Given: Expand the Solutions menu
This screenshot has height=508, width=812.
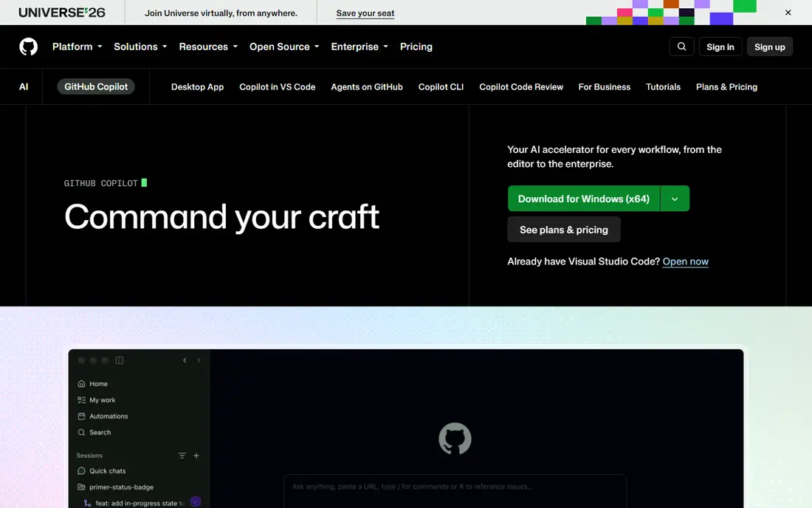Looking at the screenshot, I should (x=140, y=47).
